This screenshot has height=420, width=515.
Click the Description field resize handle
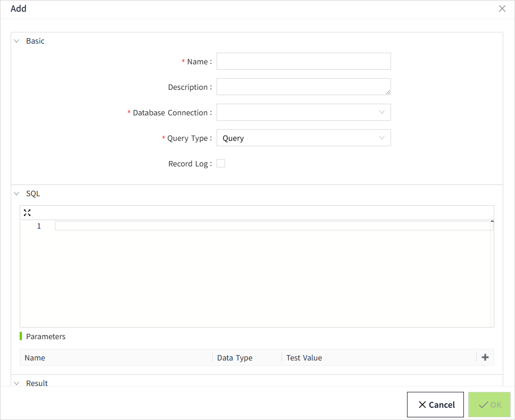[x=388, y=92]
